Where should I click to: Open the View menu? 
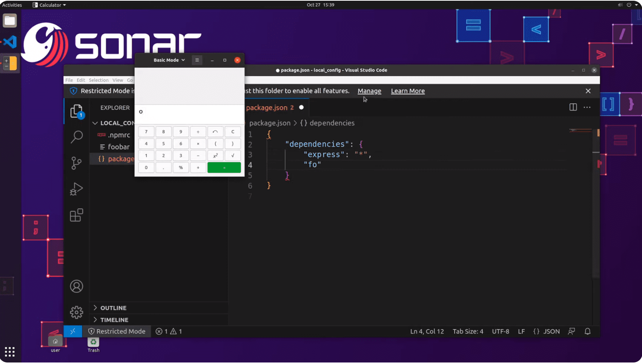118,80
